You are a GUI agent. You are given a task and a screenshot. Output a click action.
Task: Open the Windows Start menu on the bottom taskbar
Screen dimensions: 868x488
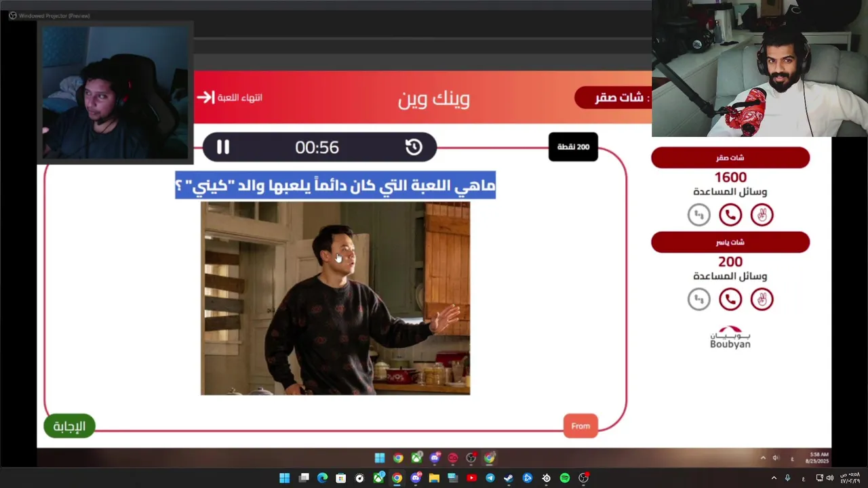pyautogui.click(x=284, y=478)
